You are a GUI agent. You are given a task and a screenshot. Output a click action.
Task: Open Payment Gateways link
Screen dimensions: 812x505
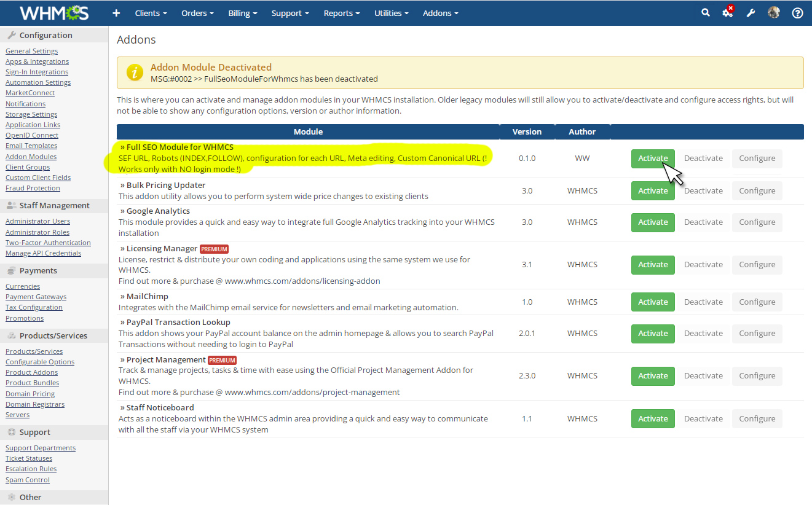click(36, 297)
